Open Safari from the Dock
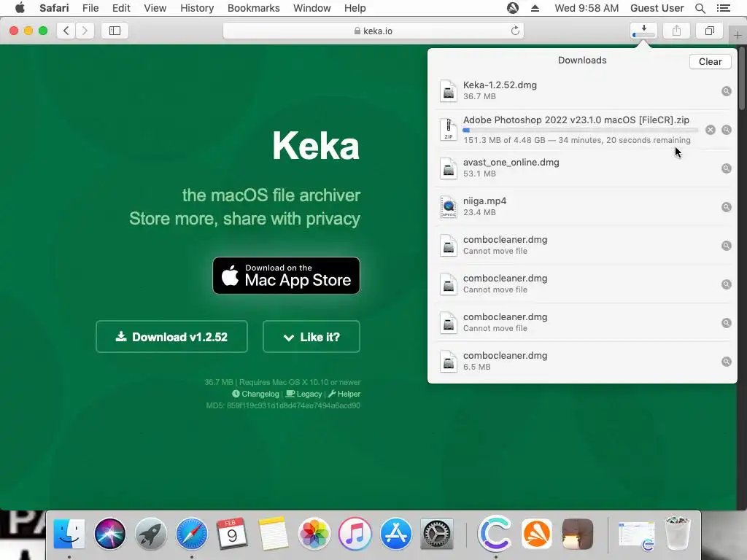This screenshot has height=560, width=747. 192,534
